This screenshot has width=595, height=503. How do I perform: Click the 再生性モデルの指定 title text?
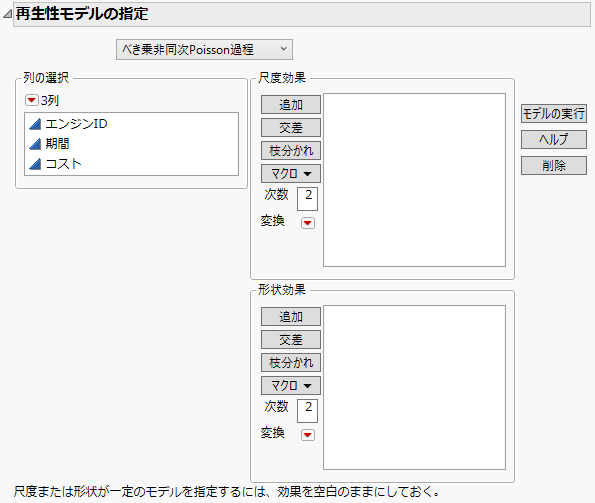point(82,14)
